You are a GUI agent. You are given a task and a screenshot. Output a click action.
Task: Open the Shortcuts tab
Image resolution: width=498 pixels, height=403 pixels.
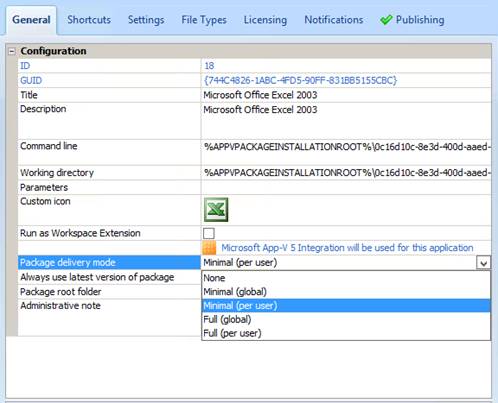pos(89,20)
